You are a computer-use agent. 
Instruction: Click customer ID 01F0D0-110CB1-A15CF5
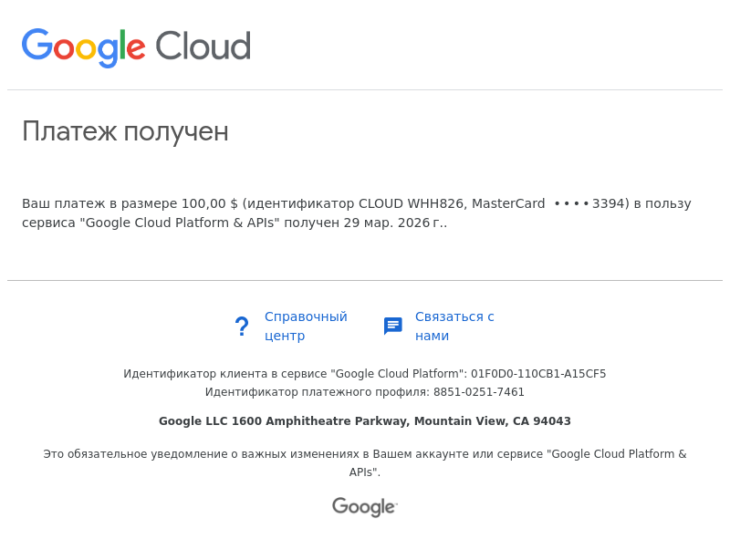coord(538,374)
